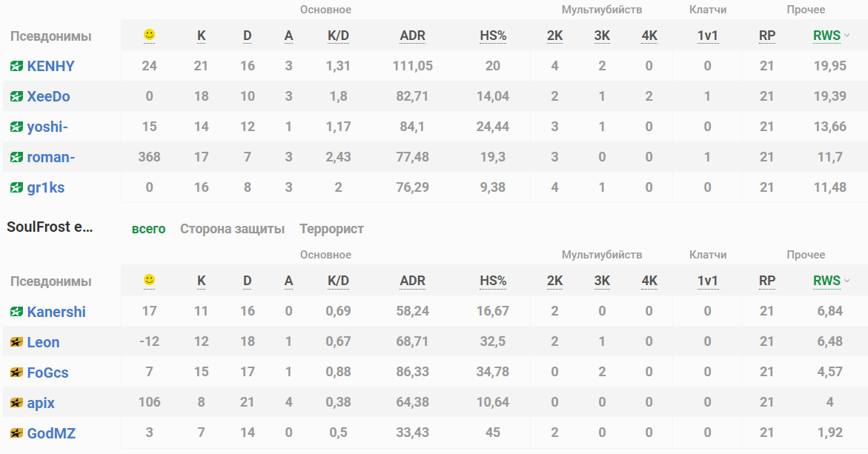This screenshot has height=454, width=868.
Task: Open yoshi- player profile link
Action: click(x=47, y=127)
